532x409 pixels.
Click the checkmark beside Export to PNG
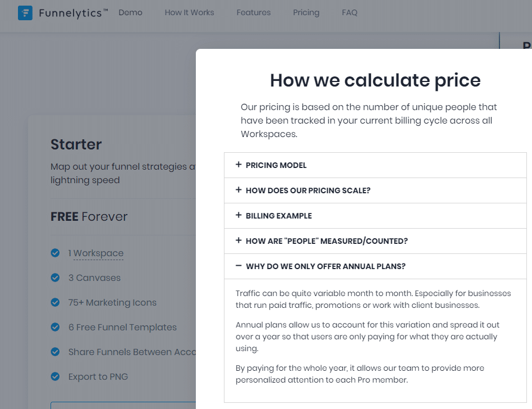55,376
